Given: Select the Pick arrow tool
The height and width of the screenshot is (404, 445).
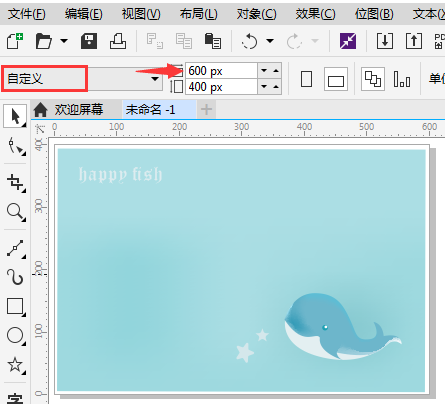Looking at the screenshot, I should 15,116.
